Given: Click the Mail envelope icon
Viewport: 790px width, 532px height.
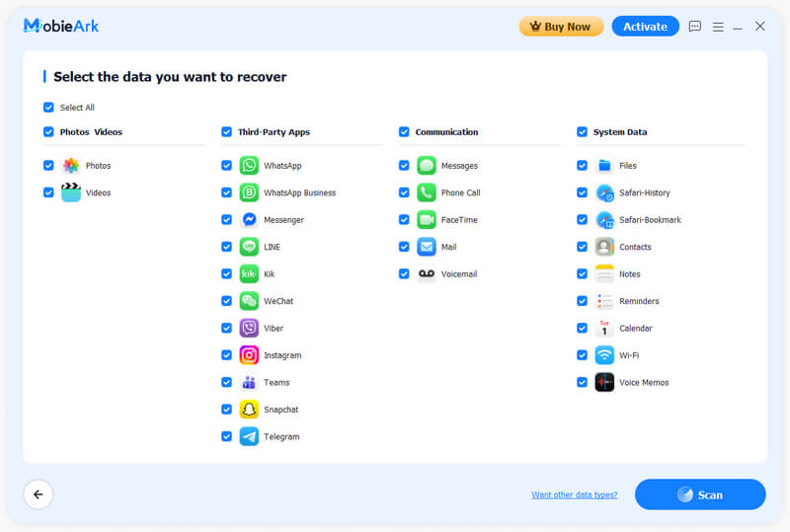Looking at the screenshot, I should coord(427,247).
